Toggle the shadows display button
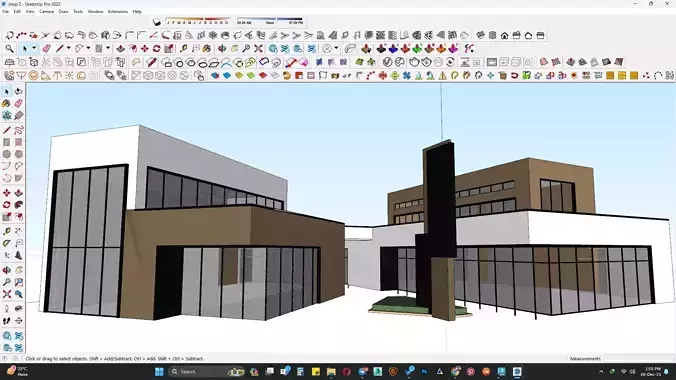 [x=157, y=22]
